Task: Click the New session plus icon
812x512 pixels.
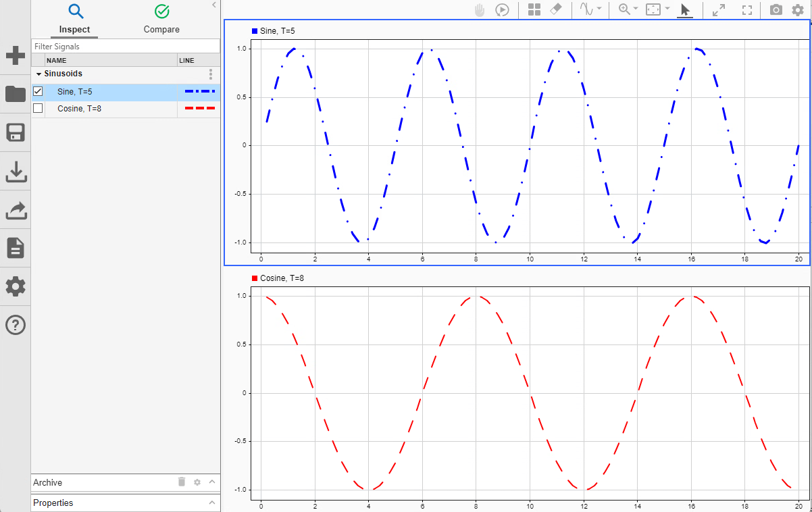Action: [16, 55]
